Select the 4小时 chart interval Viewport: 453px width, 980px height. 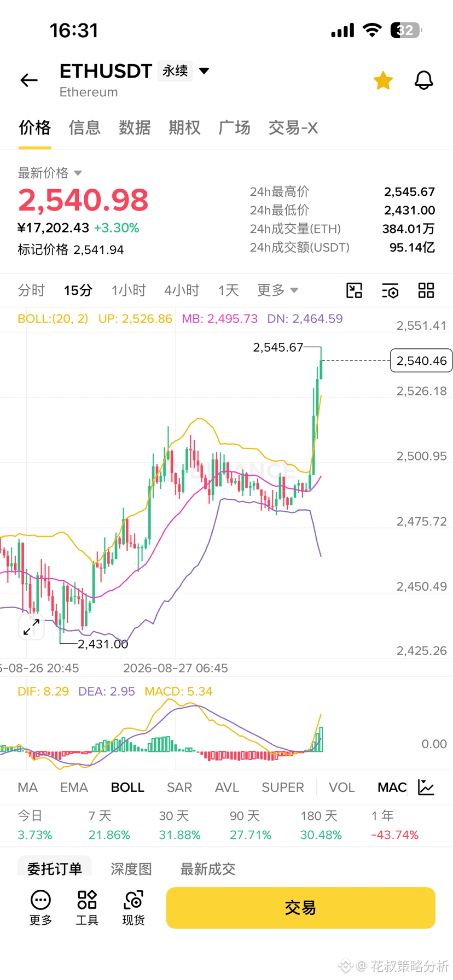pos(182,290)
